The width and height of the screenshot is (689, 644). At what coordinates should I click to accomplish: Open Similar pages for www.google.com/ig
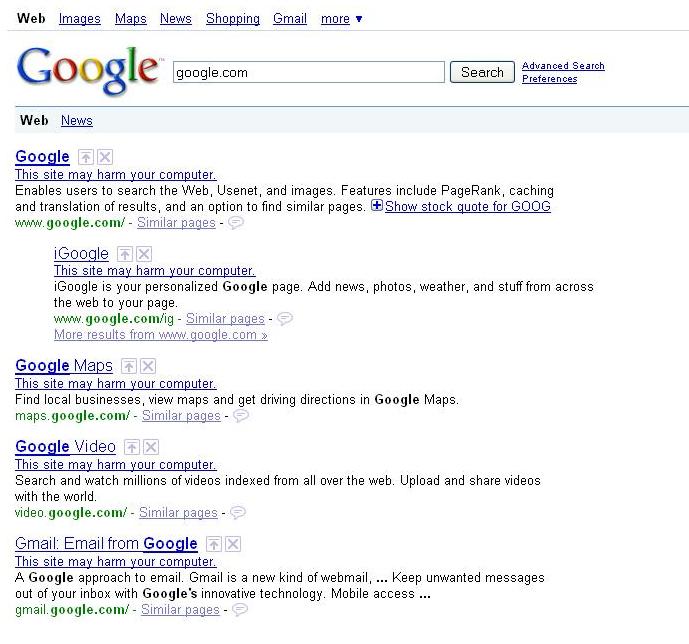click(x=225, y=319)
